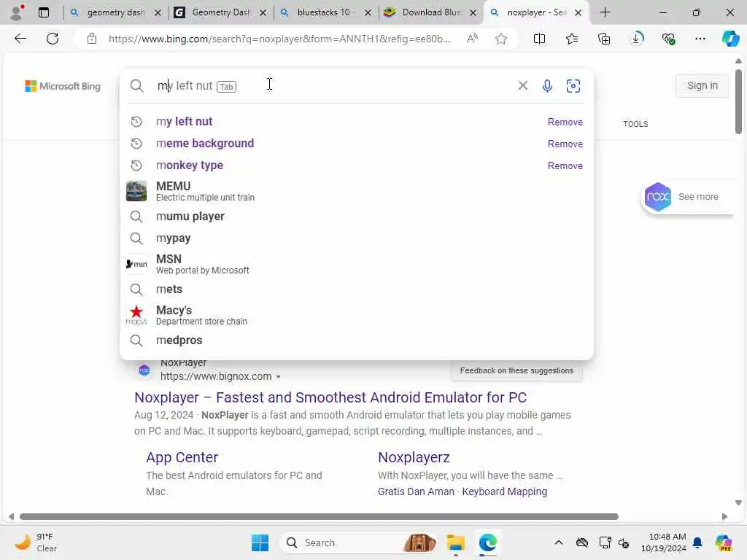Remove 'my left nut' from history
This screenshot has width=747, height=560.
tap(565, 122)
